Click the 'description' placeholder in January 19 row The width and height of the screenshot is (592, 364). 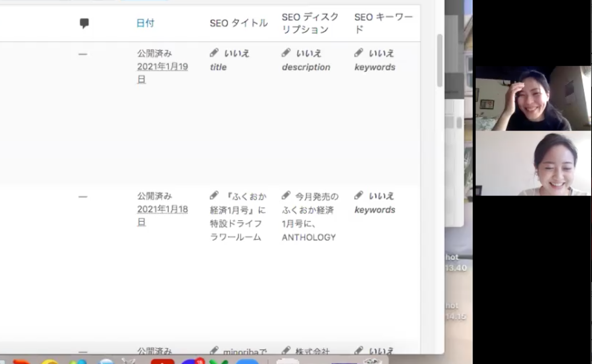click(306, 67)
